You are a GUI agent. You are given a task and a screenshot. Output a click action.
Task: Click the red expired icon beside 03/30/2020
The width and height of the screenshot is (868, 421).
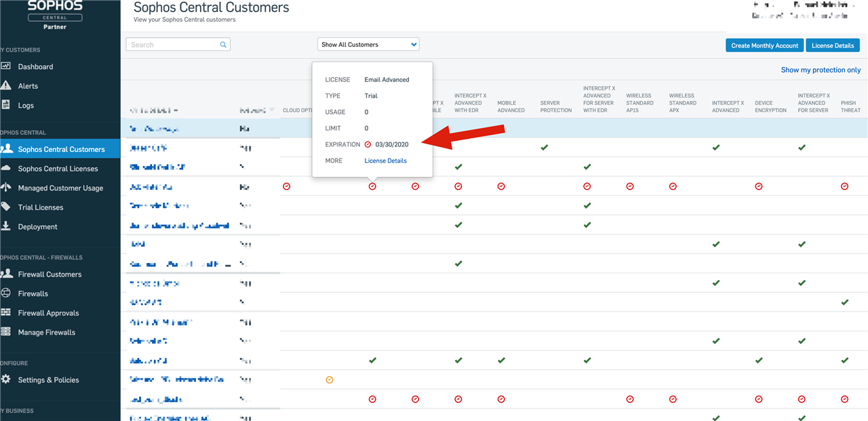click(368, 144)
